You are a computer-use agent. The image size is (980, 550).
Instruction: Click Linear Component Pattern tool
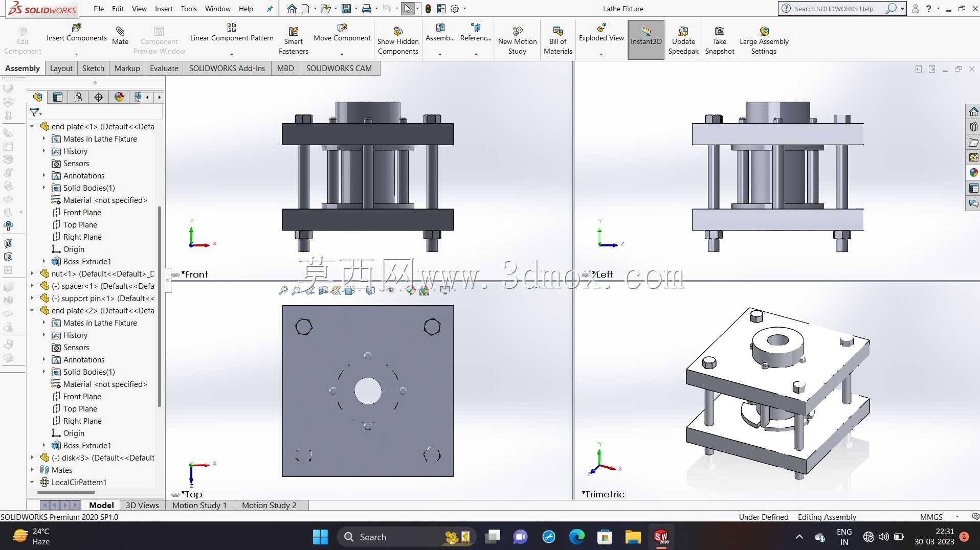coord(232,33)
